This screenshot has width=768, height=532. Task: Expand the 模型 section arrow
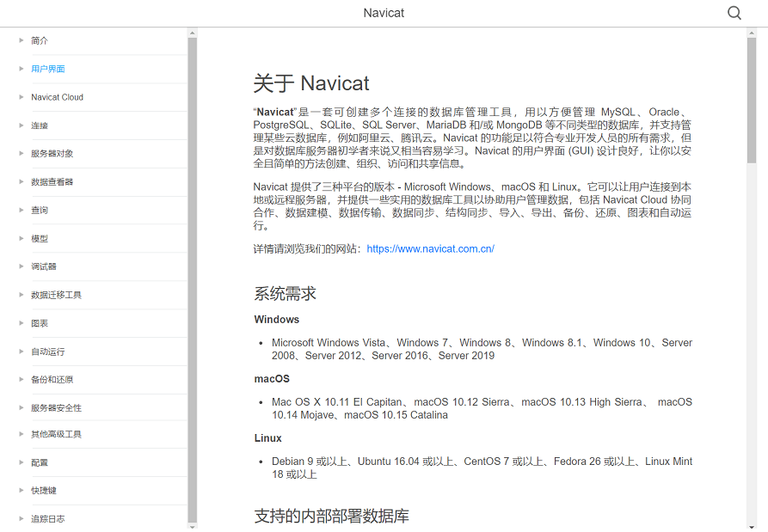(21, 238)
